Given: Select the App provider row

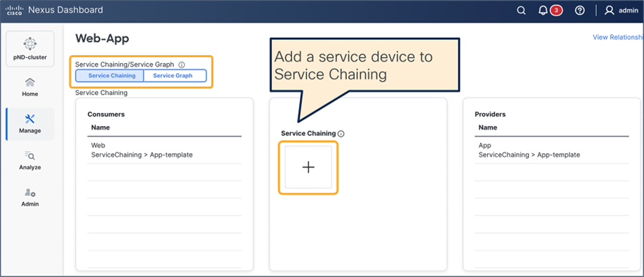Looking at the screenshot, I should click(x=552, y=150).
